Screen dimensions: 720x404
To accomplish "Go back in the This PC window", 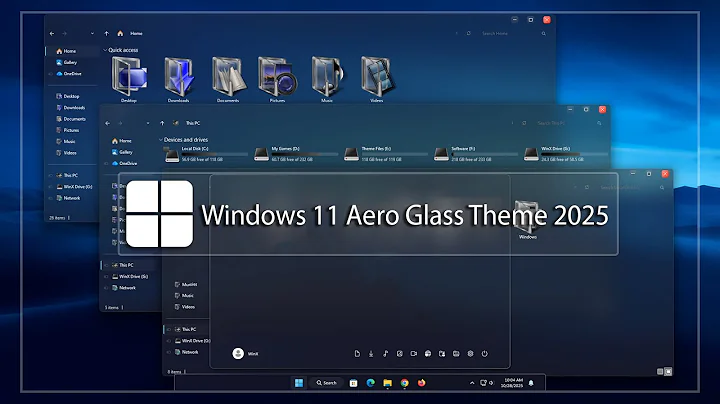I will coord(107,123).
